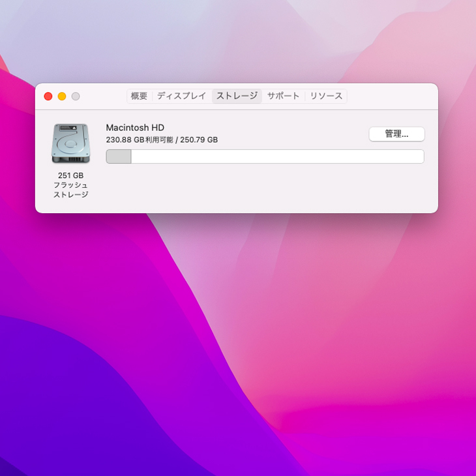
Task: Click the フラッシュストレージ label
Action: click(70, 190)
